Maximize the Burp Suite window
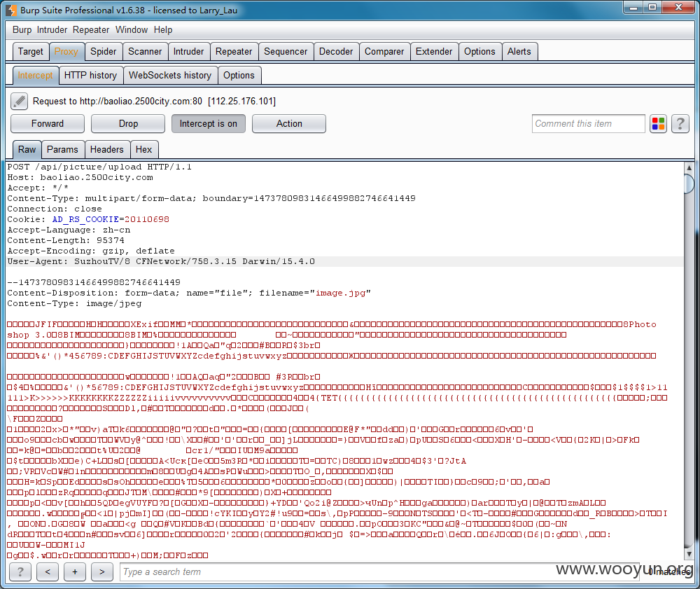700x589 pixels. click(652, 7)
